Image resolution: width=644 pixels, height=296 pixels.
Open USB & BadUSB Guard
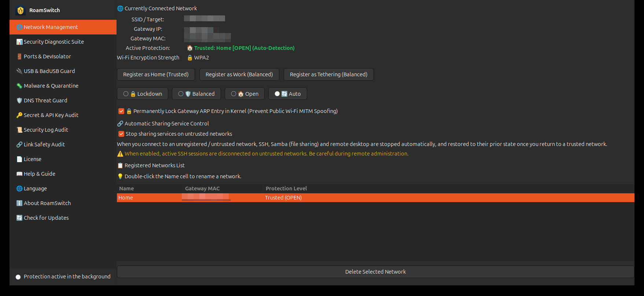[63, 71]
